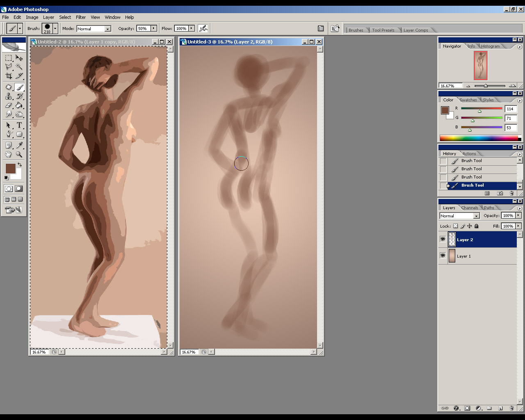The image size is (525, 420).
Task: Click the foreground color swatch in toolbox
Action: (10, 168)
